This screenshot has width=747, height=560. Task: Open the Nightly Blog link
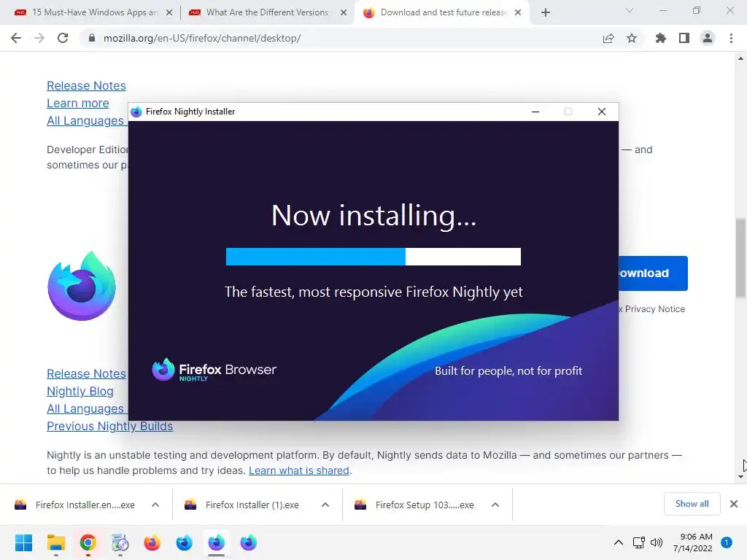tap(80, 392)
